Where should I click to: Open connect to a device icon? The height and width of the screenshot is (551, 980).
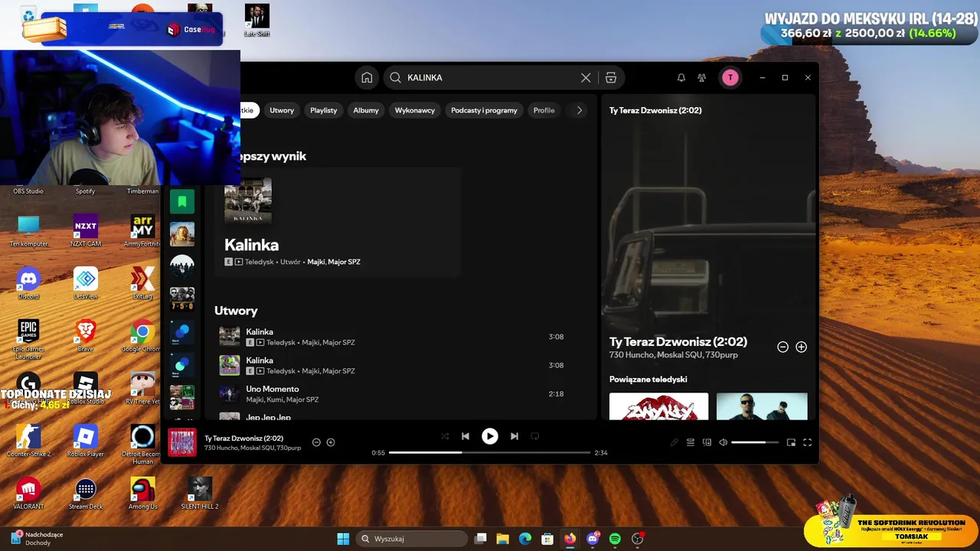click(707, 442)
